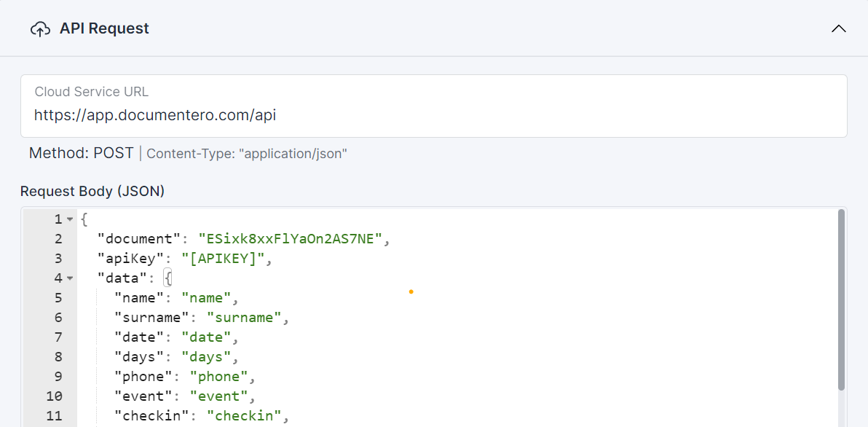Click the cloud upload icon beside API Request
This screenshot has width=868, height=427.
40,29
